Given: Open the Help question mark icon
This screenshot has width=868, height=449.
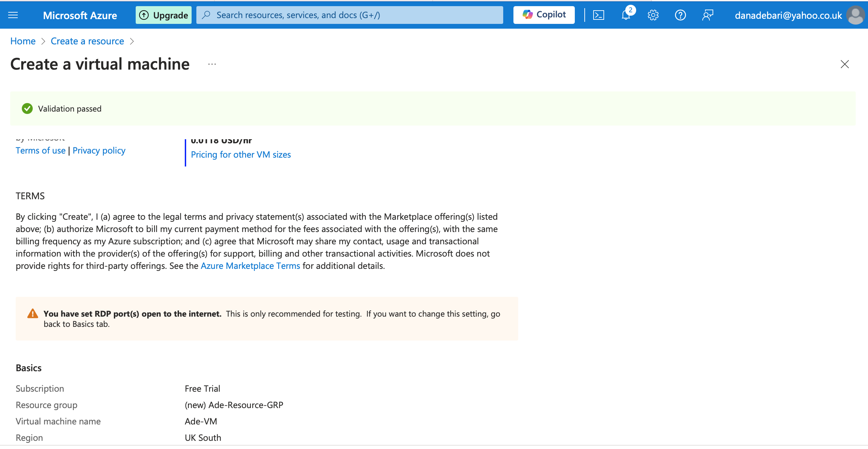Looking at the screenshot, I should pos(680,15).
